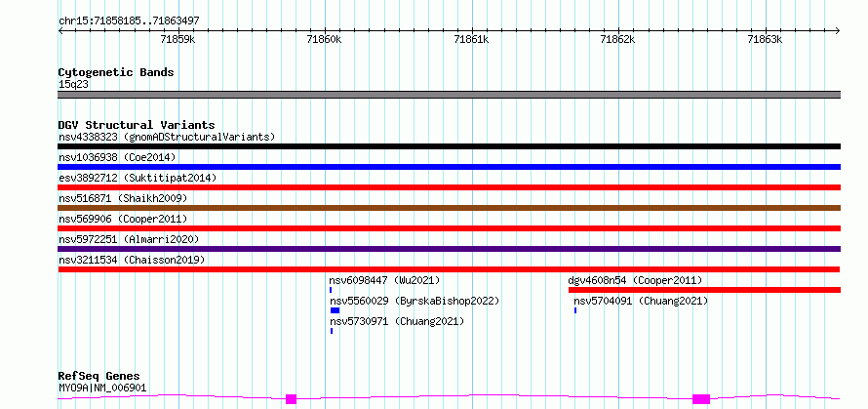The image size is (868, 409).
Task: Open variant dgv4608n54 (Cooper2011) label
Action: coord(636,280)
